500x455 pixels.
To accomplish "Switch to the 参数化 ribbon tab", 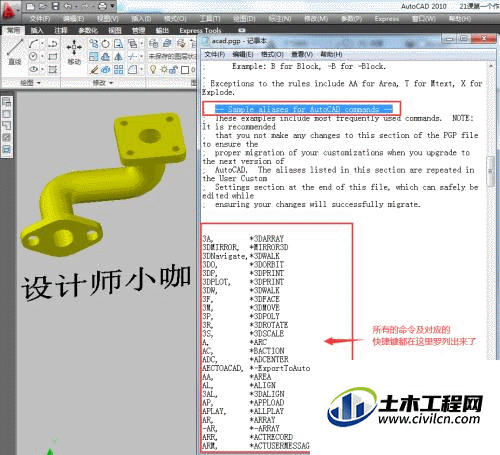I will [x=88, y=31].
